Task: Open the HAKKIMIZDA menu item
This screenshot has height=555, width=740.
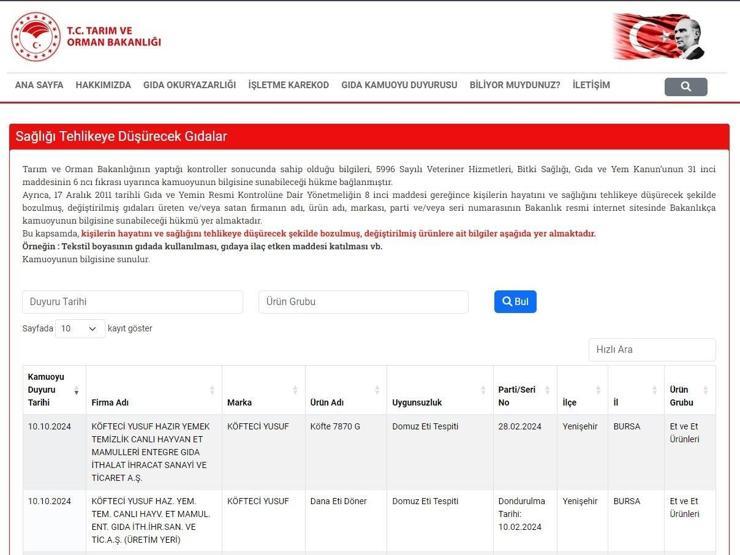Action: pyautogui.click(x=103, y=85)
